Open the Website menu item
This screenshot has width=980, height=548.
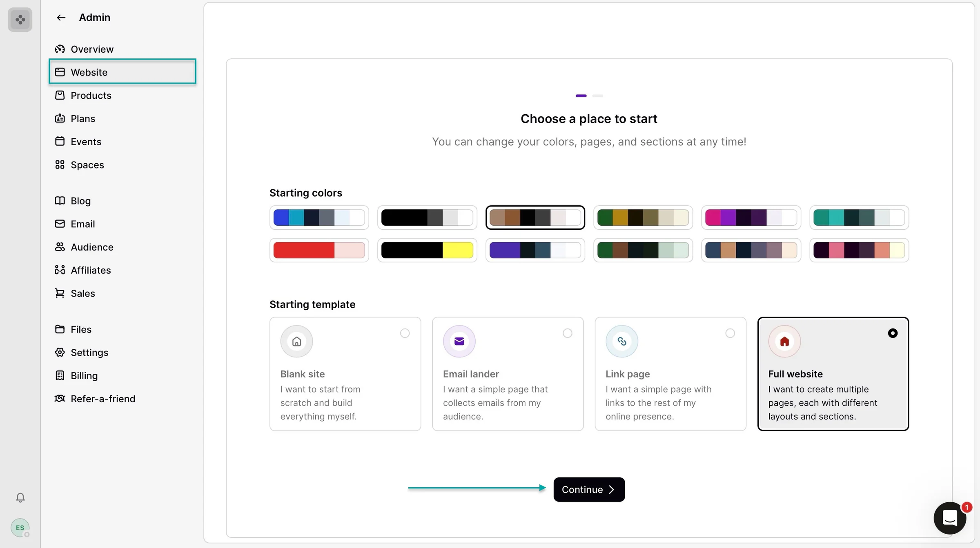(x=122, y=72)
